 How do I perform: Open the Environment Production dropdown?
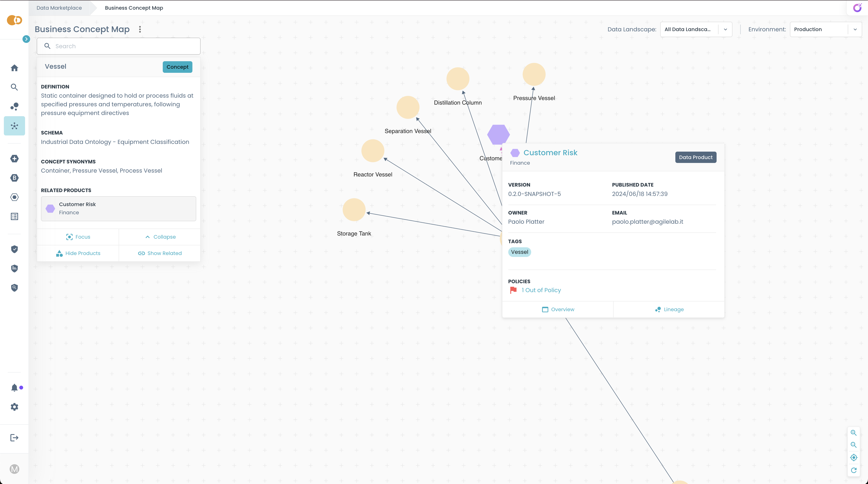[825, 29]
